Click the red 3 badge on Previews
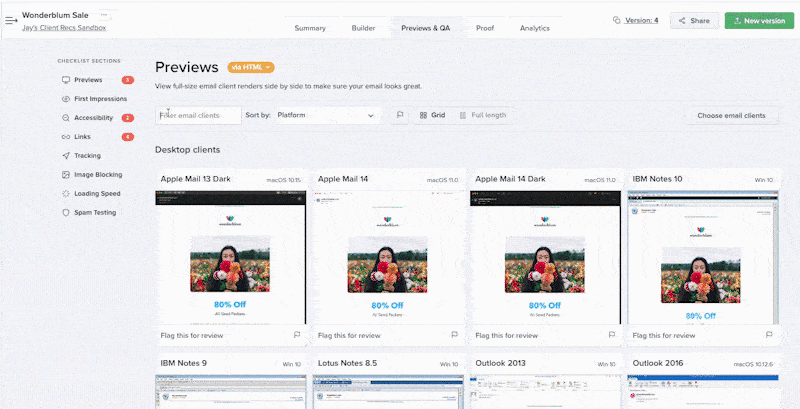 pyautogui.click(x=128, y=80)
